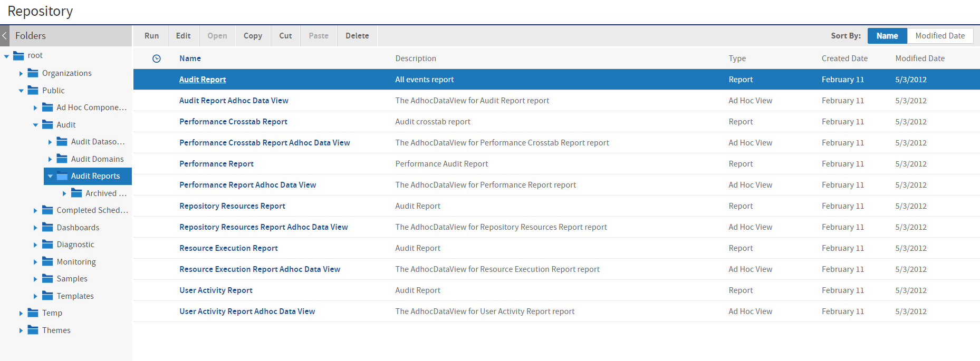Screen dimensions: 980x361
Task: Open Audit Report Adhoc Data View
Action: (234, 101)
